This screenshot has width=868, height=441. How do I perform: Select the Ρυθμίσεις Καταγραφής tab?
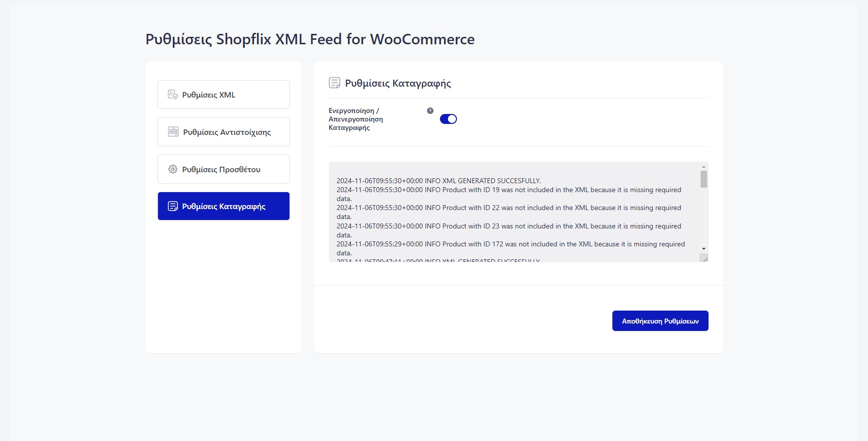[x=224, y=206]
